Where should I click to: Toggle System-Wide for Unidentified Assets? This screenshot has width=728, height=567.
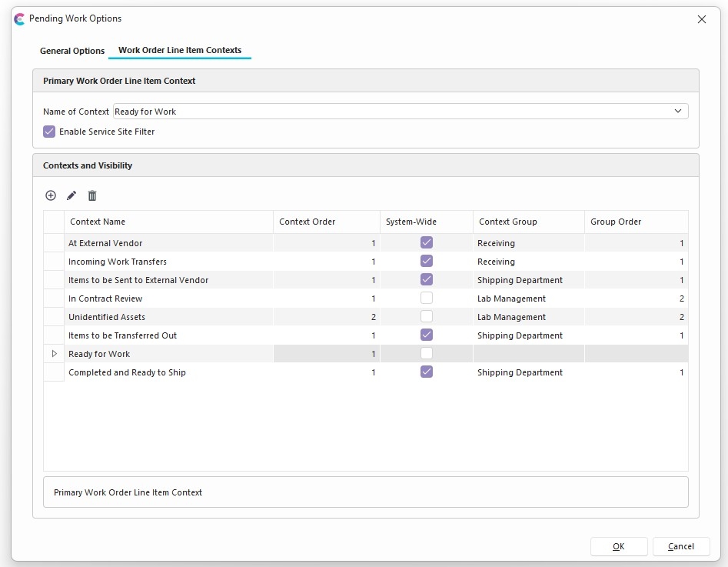click(x=427, y=316)
